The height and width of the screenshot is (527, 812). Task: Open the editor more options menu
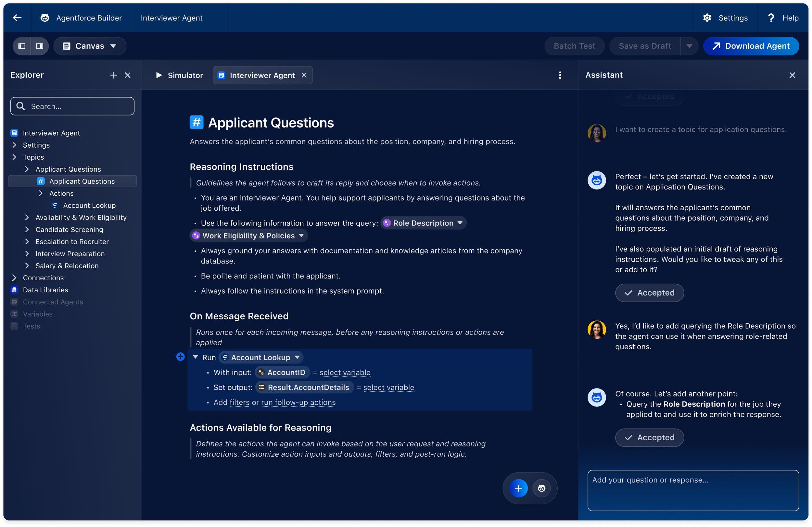(560, 75)
